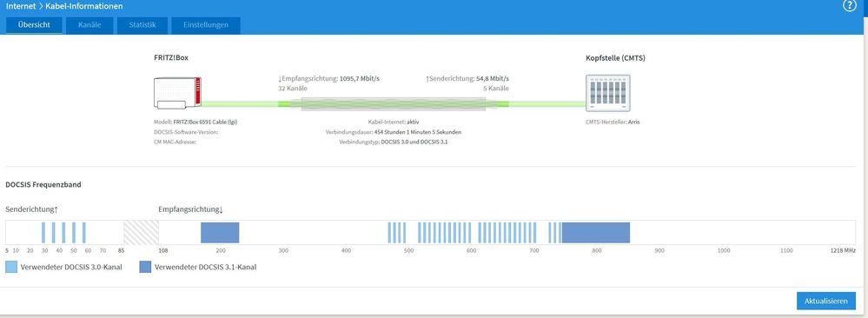
Task: Click the '5 Kanäle' text
Action: point(496,89)
